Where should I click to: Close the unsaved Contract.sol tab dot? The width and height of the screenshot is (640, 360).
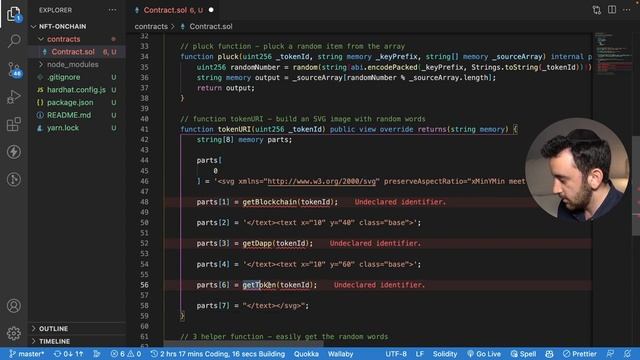[211, 10]
